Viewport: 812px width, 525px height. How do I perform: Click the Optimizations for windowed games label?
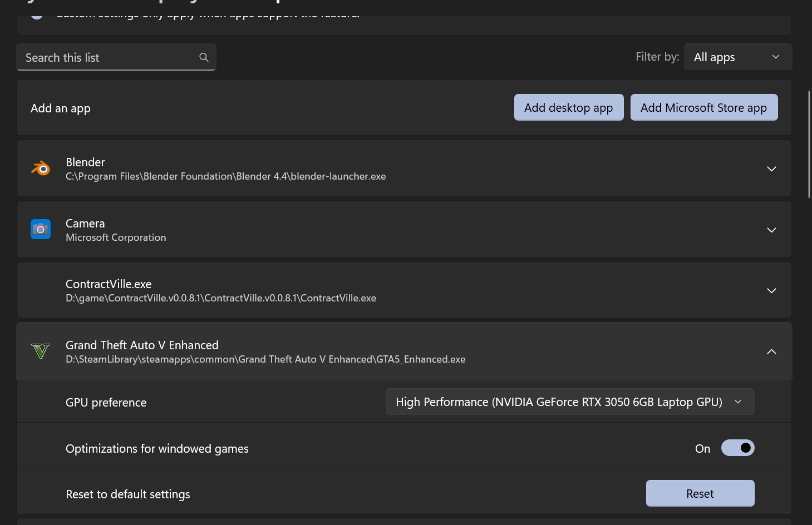coord(157,448)
